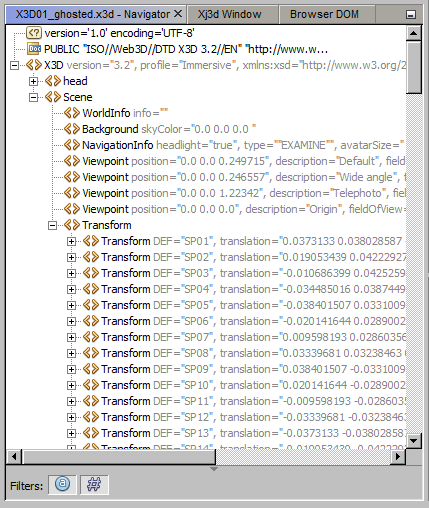
Task: Select the Wide angle Viewpoint entry
Action: coord(235,177)
